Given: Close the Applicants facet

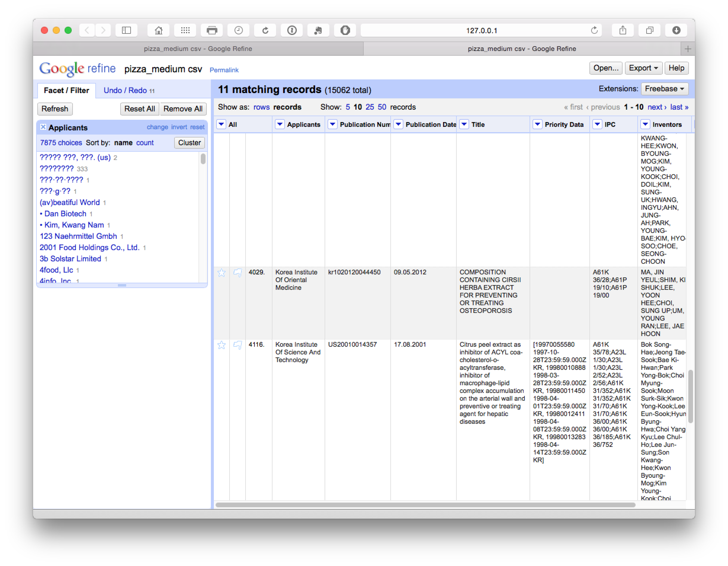Looking at the screenshot, I should tap(43, 127).
